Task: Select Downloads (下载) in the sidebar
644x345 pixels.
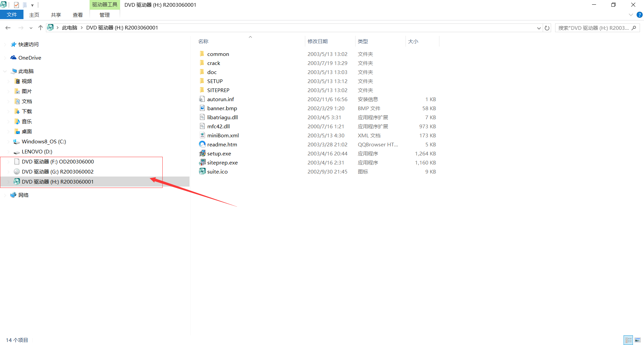Action: [x=27, y=112]
